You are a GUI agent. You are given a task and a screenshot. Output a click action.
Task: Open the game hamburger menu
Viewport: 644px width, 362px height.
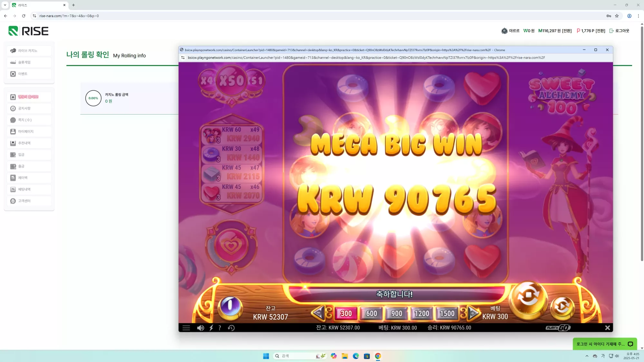[186, 328]
